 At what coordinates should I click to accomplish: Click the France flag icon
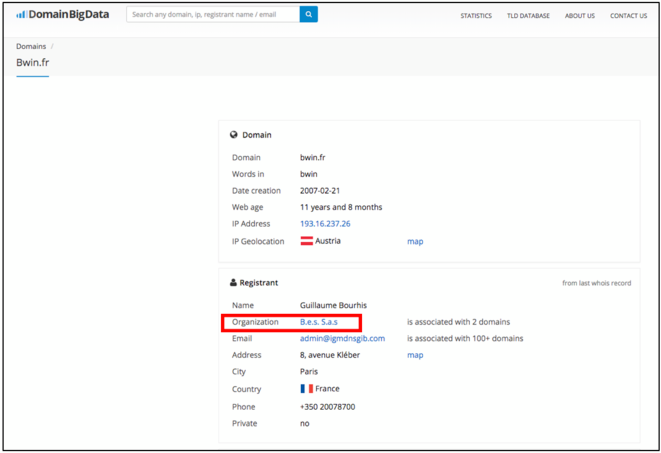[306, 389]
